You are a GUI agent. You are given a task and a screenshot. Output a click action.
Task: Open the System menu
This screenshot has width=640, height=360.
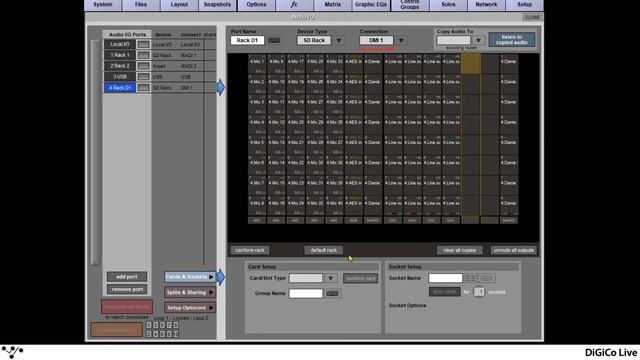coord(103,5)
